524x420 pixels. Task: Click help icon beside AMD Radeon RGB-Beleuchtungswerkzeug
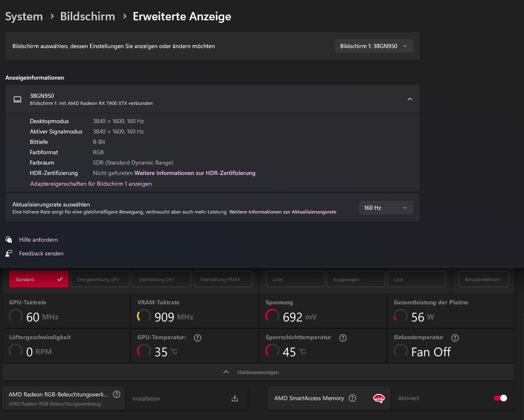pos(117,394)
